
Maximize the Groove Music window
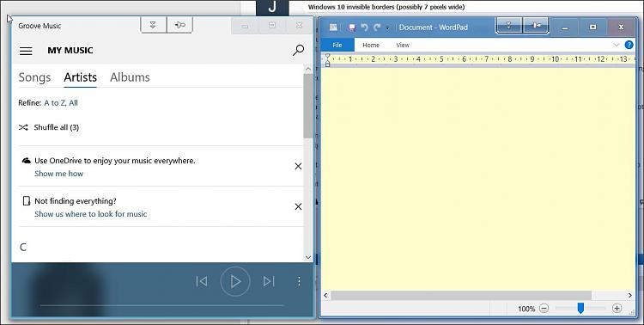pyautogui.click(x=272, y=26)
